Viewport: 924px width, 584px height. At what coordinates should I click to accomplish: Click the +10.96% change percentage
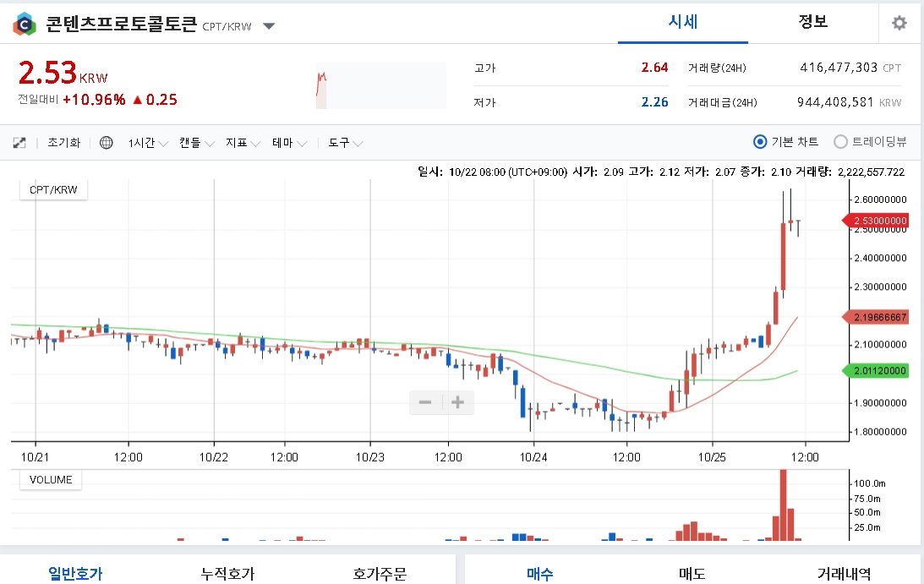pos(95,100)
